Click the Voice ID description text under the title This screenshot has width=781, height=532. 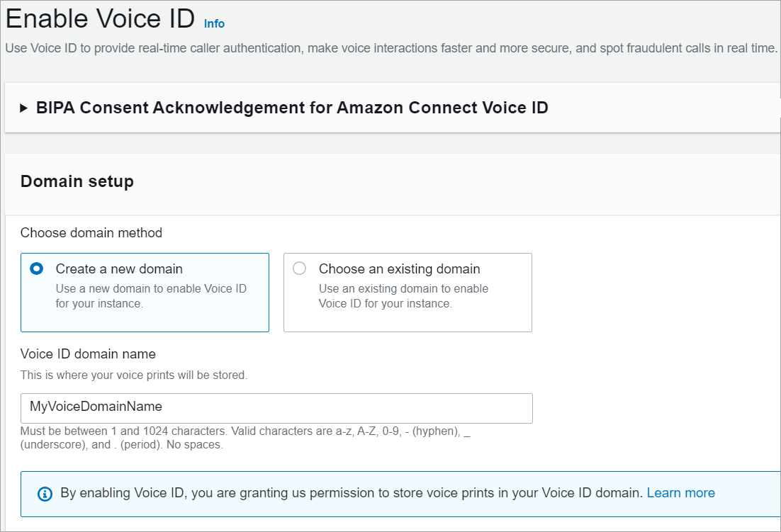[390, 49]
